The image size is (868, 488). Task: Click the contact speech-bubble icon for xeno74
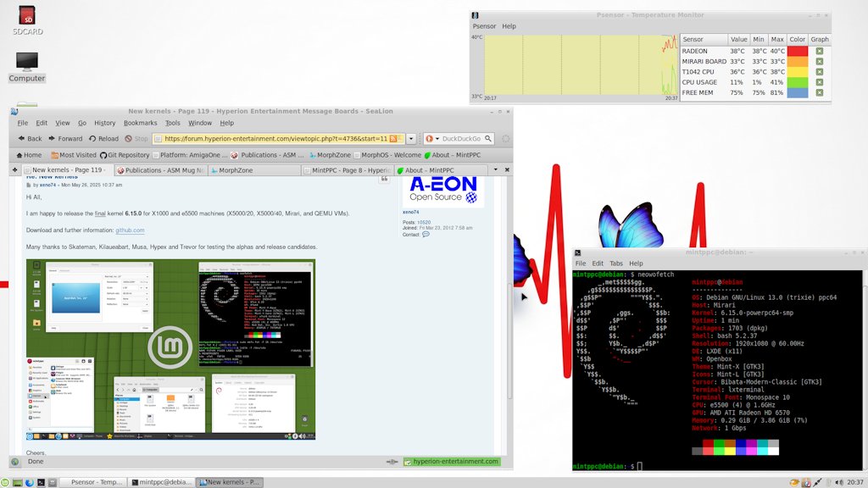[426, 234]
